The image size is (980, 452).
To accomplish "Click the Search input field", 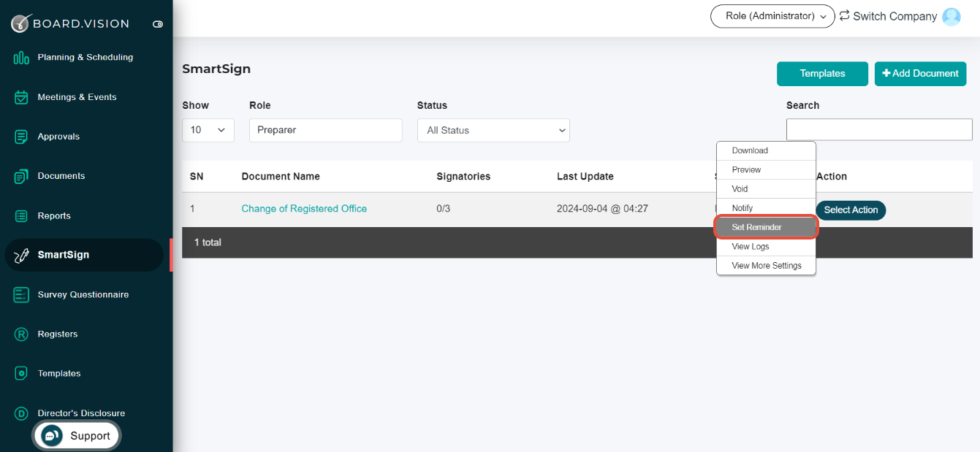I will coord(879,129).
